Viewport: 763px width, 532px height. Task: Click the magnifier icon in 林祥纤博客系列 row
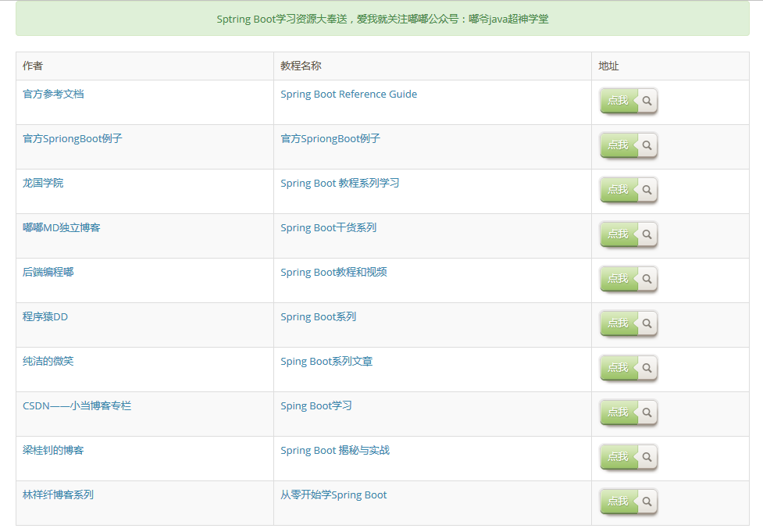647,502
